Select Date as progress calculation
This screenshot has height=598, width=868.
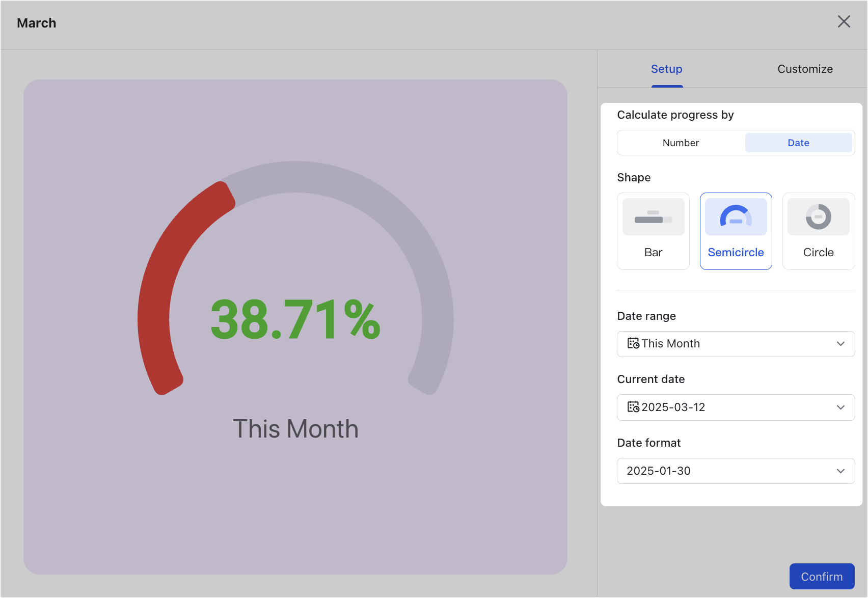click(798, 143)
